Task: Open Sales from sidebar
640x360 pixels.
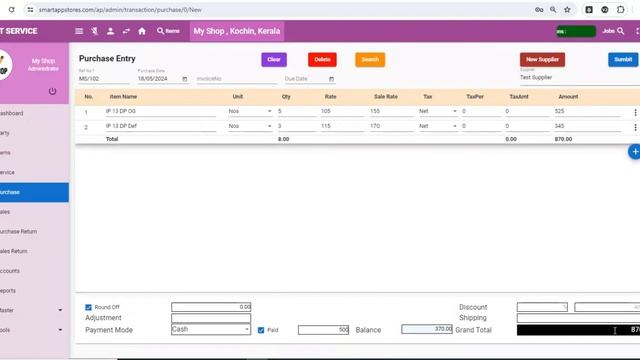Action: [33, 212]
